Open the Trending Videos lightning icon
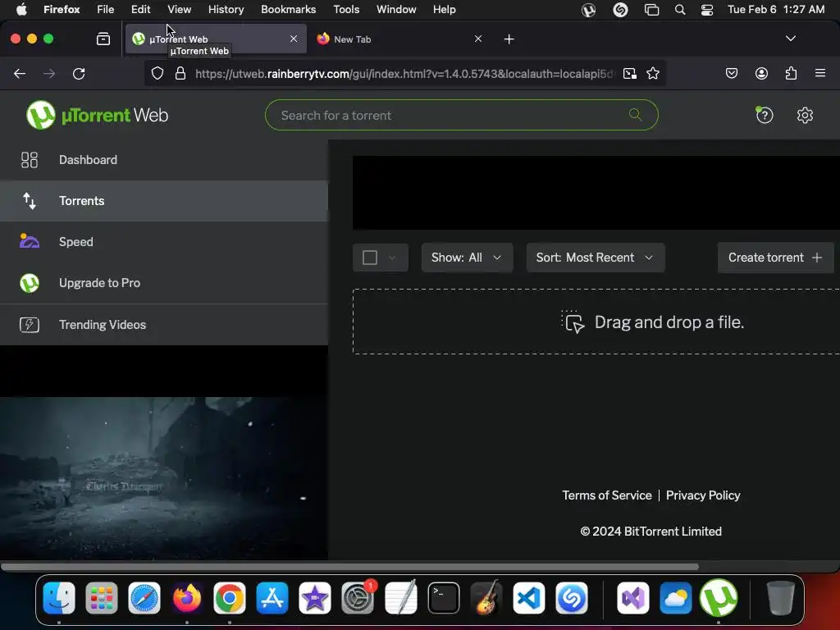 coord(30,325)
